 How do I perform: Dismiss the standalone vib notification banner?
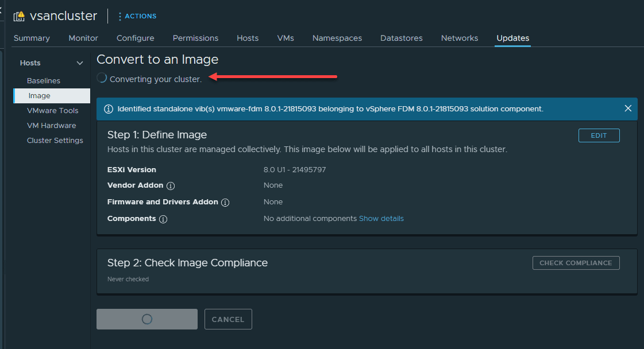[x=628, y=108]
